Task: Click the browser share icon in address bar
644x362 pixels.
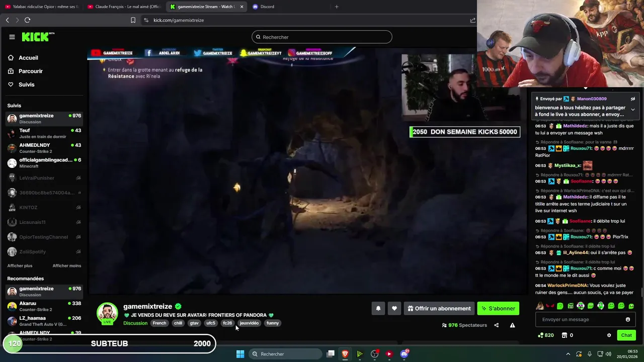Action: tap(472, 20)
